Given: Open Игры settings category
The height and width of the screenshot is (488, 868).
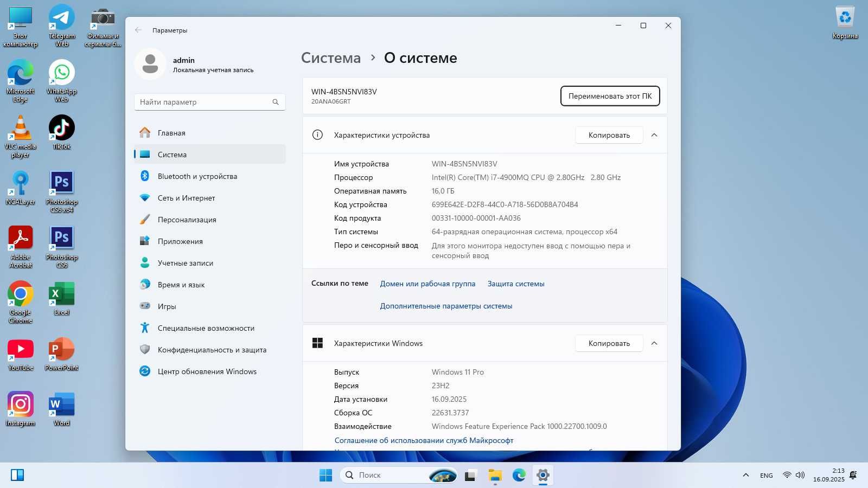Looking at the screenshot, I should coord(209,306).
